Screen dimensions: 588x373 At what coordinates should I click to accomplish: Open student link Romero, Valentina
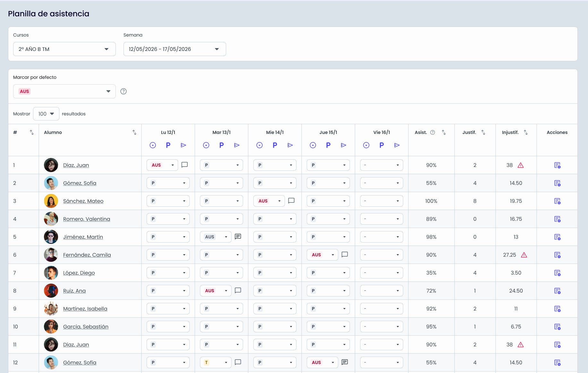click(x=87, y=219)
